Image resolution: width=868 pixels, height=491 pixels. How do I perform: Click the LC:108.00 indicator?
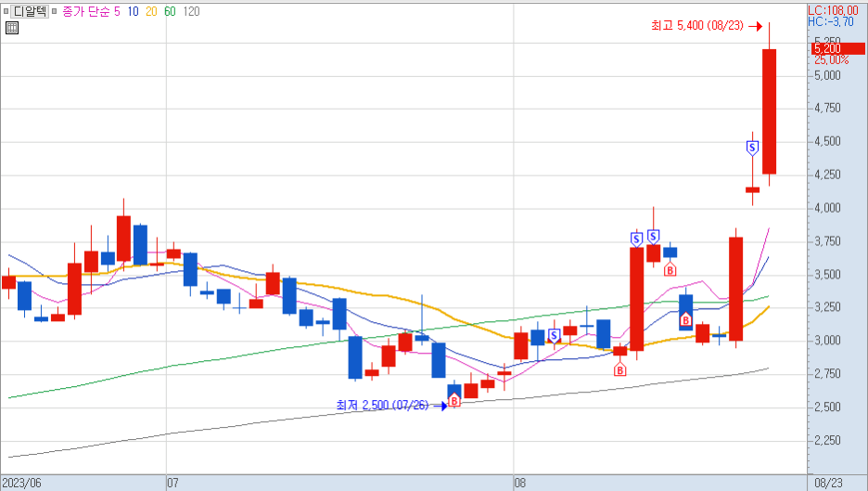click(833, 10)
